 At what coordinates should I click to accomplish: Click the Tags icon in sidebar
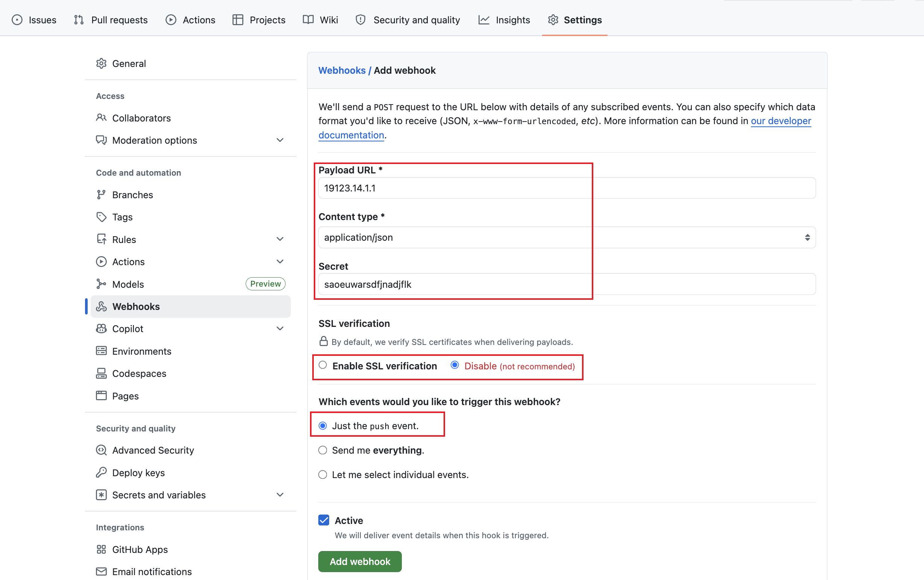(101, 217)
